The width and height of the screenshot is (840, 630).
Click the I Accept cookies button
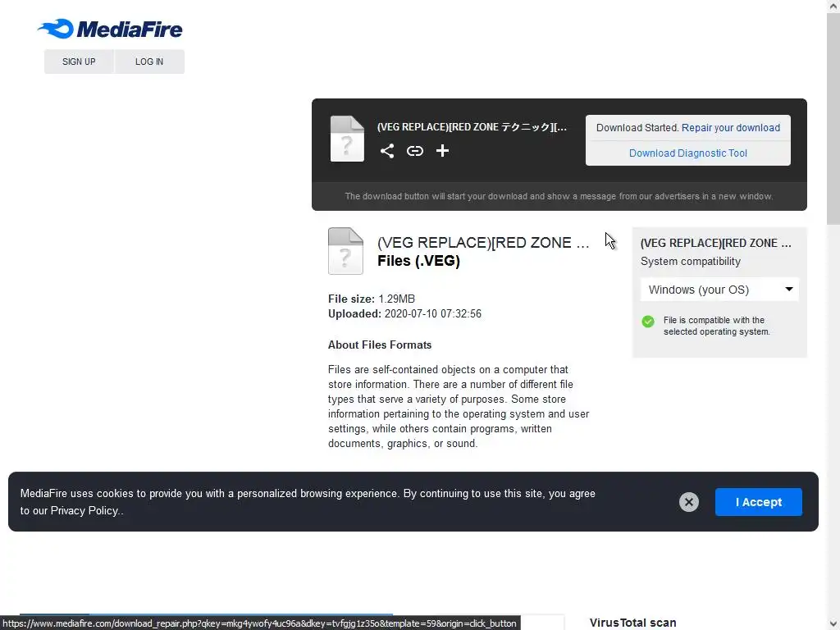pos(758,502)
